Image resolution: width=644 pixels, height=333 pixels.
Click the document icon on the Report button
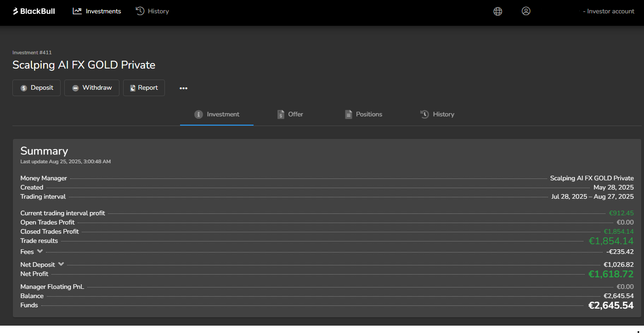tap(132, 87)
